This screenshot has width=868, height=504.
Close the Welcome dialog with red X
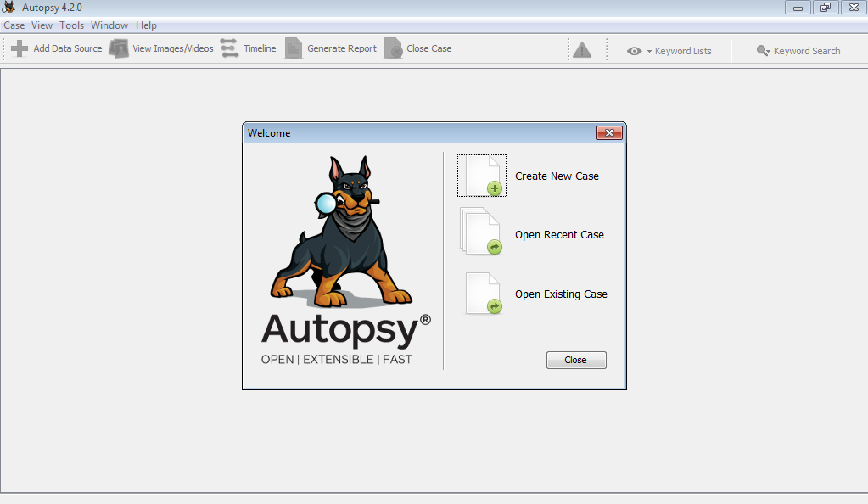click(x=609, y=133)
